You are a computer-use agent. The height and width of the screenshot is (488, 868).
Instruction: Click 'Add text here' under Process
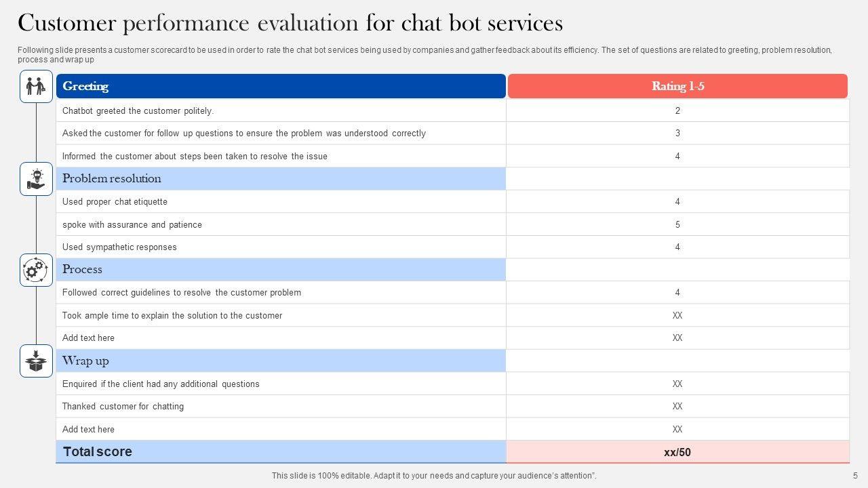(x=88, y=338)
